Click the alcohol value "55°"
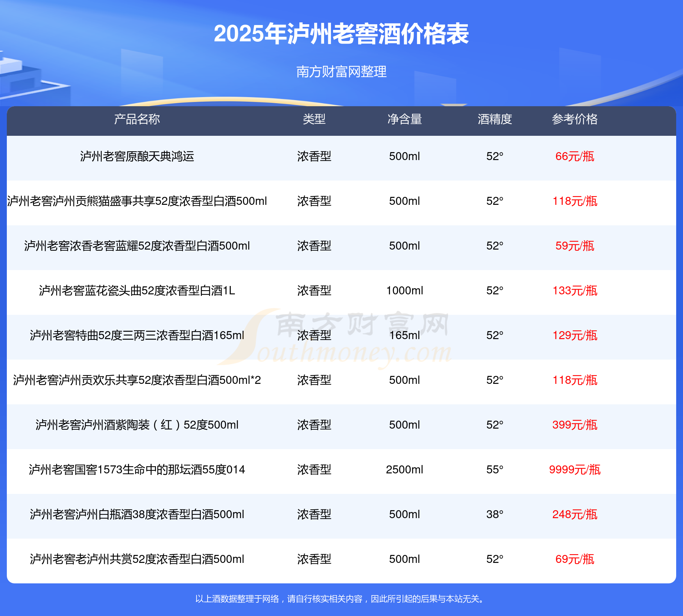This screenshot has width=683, height=616. (x=495, y=470)
